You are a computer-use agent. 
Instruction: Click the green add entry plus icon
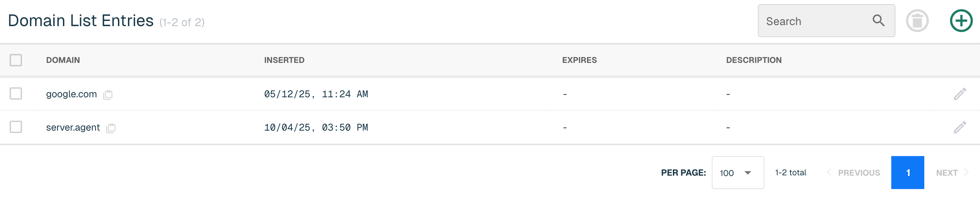point(961,21)
